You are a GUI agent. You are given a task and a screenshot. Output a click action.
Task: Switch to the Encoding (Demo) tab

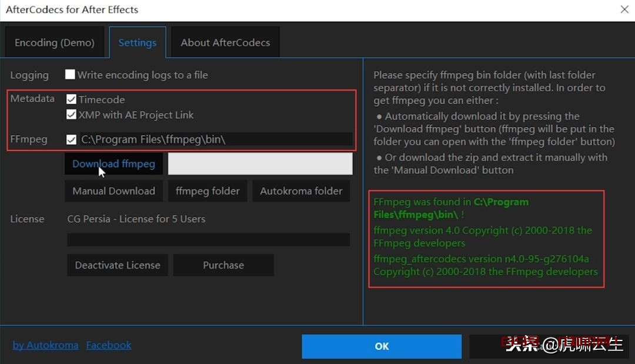55,42
